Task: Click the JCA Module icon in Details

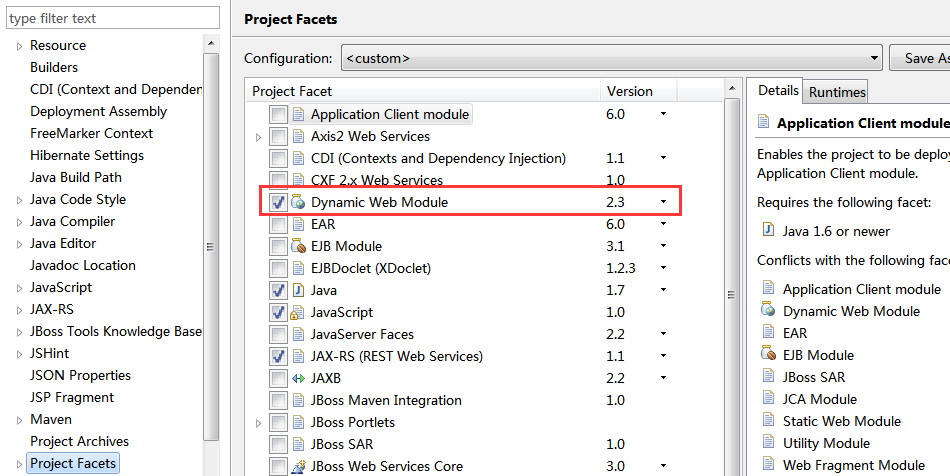Action: [x=768, y=398]
